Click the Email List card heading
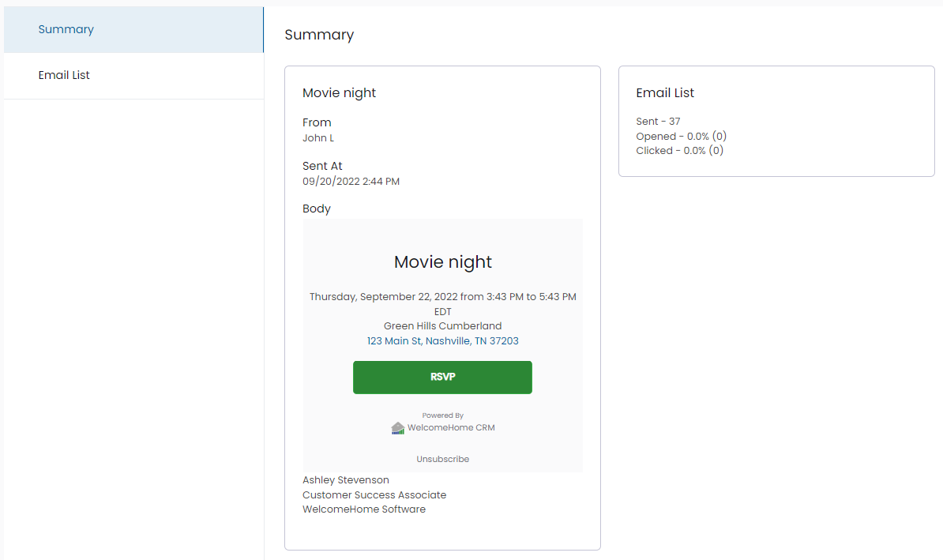The image size is (943, 560). 665,92
